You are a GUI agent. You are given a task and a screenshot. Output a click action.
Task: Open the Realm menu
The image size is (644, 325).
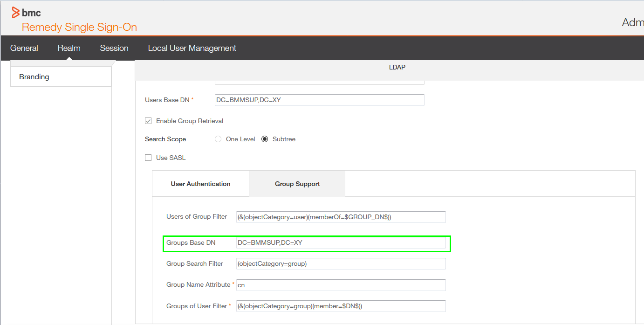(x=69, y=48)
